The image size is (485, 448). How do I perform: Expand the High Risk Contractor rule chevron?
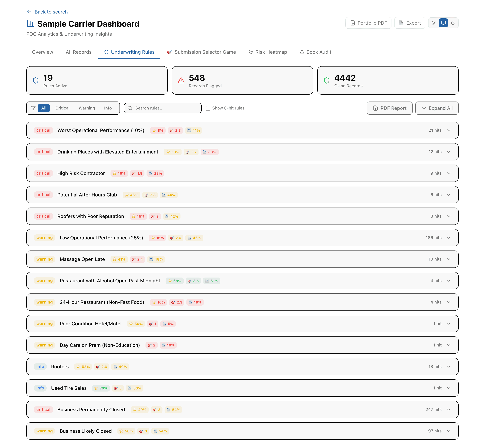coord(449,173)
